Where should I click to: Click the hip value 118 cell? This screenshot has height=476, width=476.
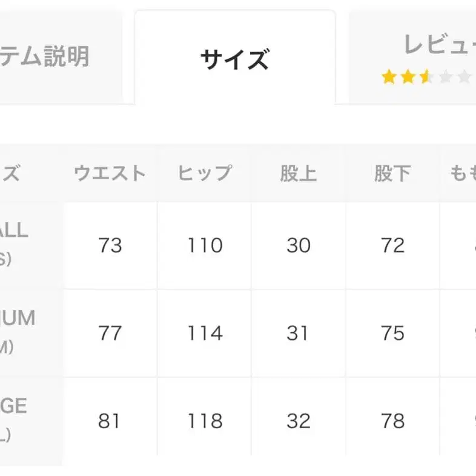[x=205, y=421]
